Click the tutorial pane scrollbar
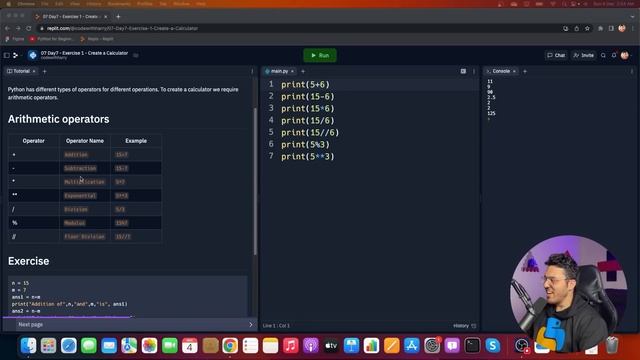The image size is (640, 360). click(x=255, y=181)
